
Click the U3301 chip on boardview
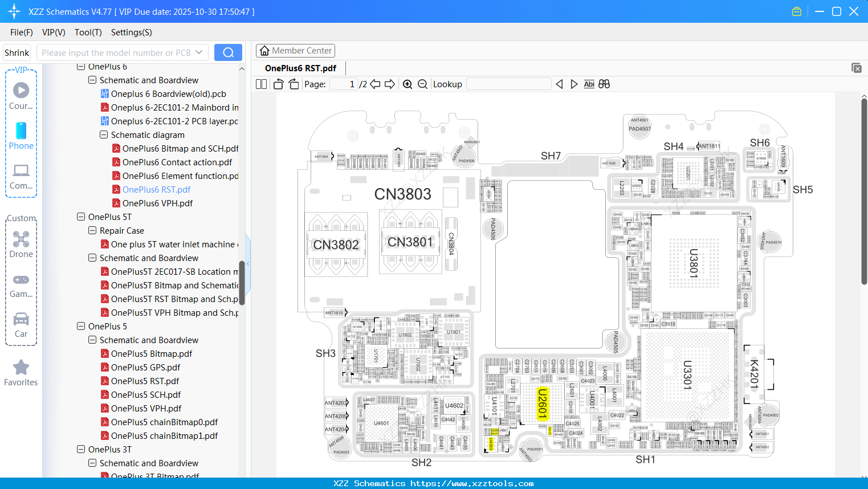[687, 374]
